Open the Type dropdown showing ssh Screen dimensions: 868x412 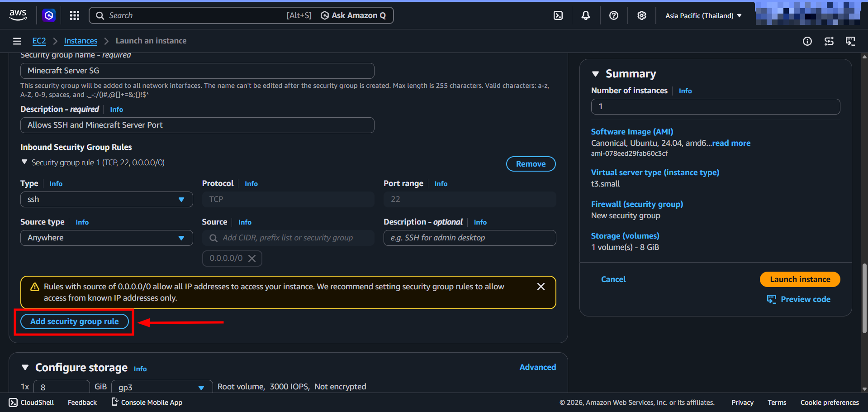(x=107, y=200)
